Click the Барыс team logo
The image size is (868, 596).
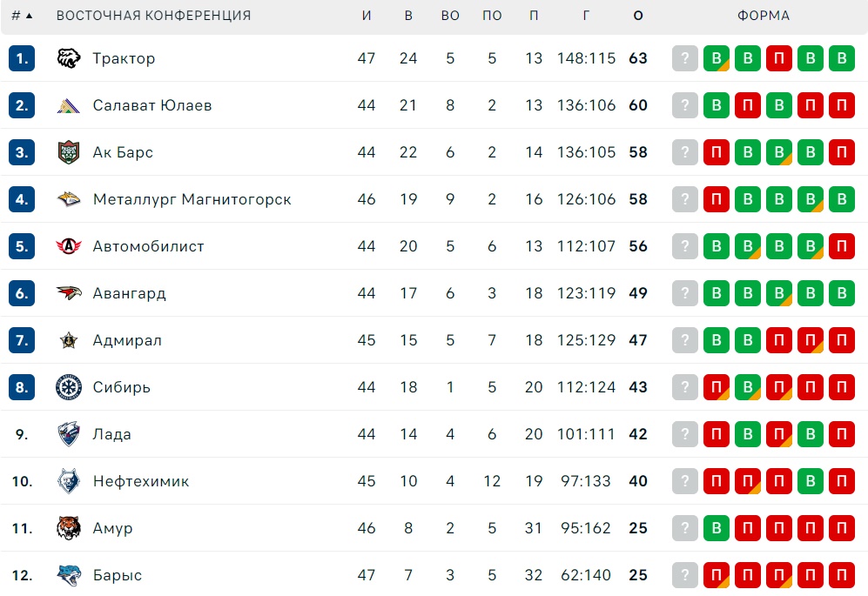[x=69, y=575]
